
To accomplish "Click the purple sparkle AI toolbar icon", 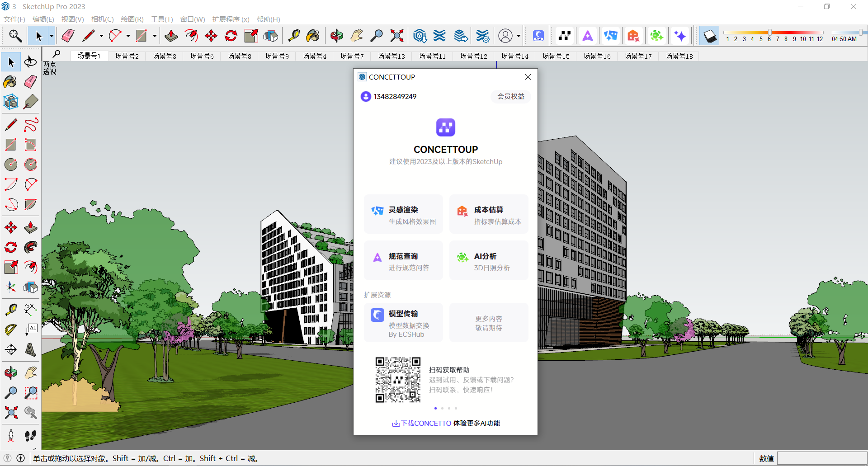I will (x=679, y=36).
